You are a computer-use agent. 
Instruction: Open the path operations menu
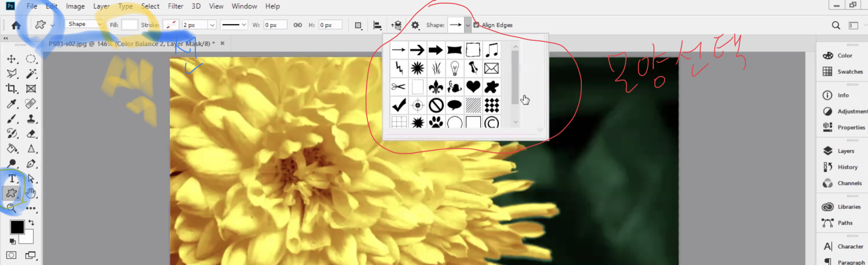[x=358, y=25]
